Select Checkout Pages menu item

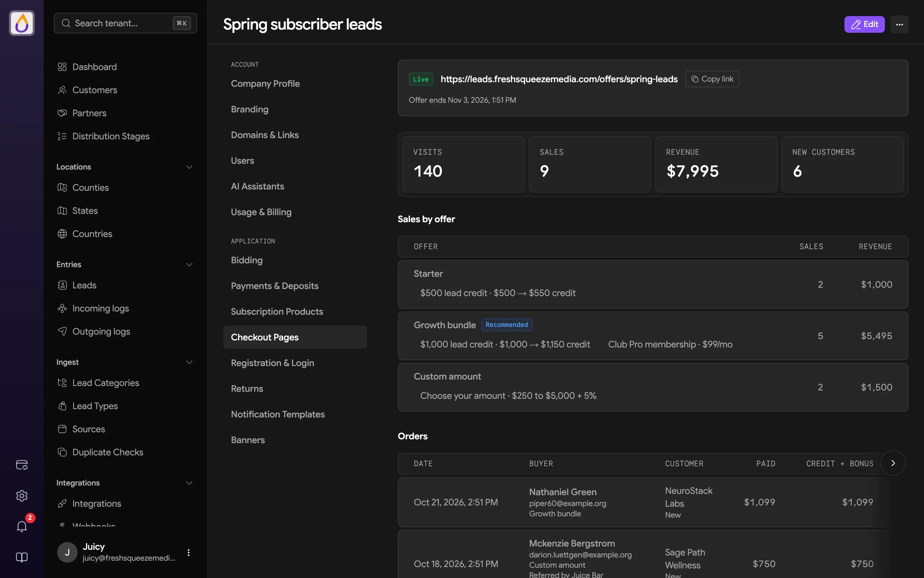pos(295,337)
